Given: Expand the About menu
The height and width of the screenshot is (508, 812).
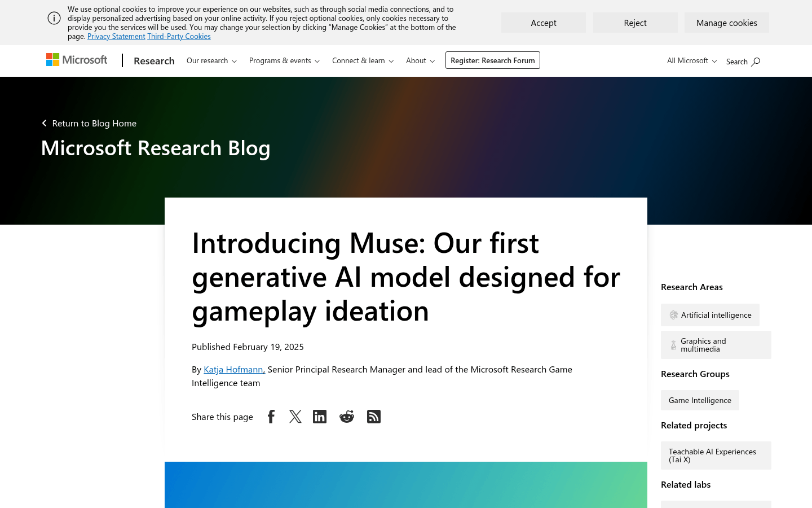Looking at the screenshot, I should 420,60.
